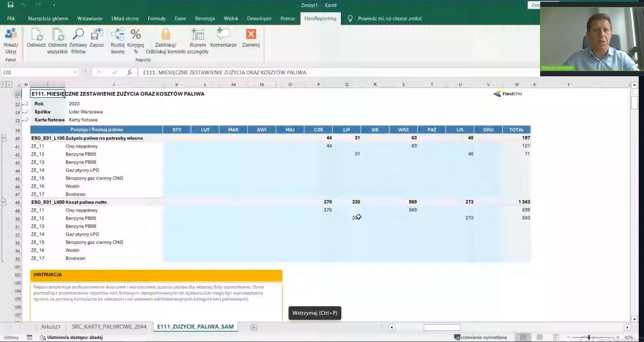The width and height of the screenshot is (644, 342).
Task: Click the Odśwież wszystkie icon
Action: pos(57,35)
